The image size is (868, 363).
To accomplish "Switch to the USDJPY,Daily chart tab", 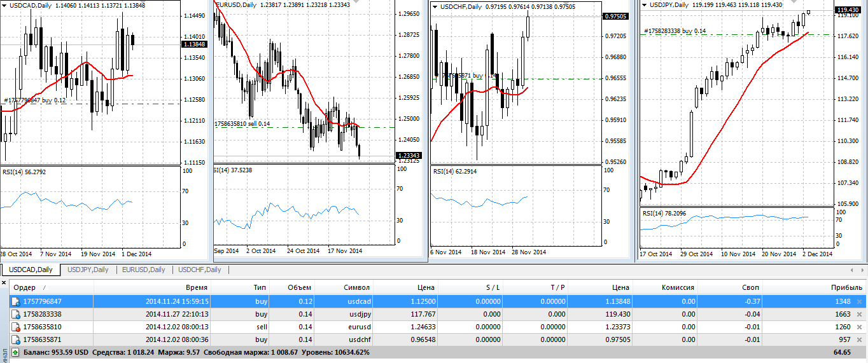I will tap(88, 270).
